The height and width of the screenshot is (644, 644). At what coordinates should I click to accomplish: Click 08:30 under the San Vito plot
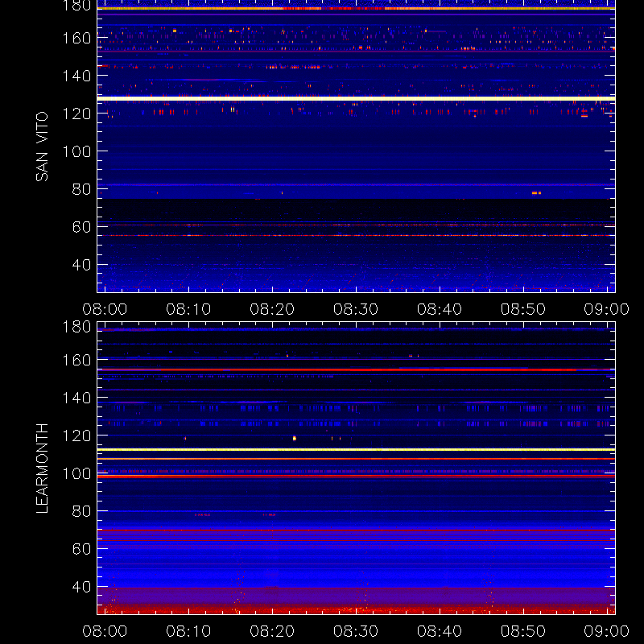[x=356, y=309]
